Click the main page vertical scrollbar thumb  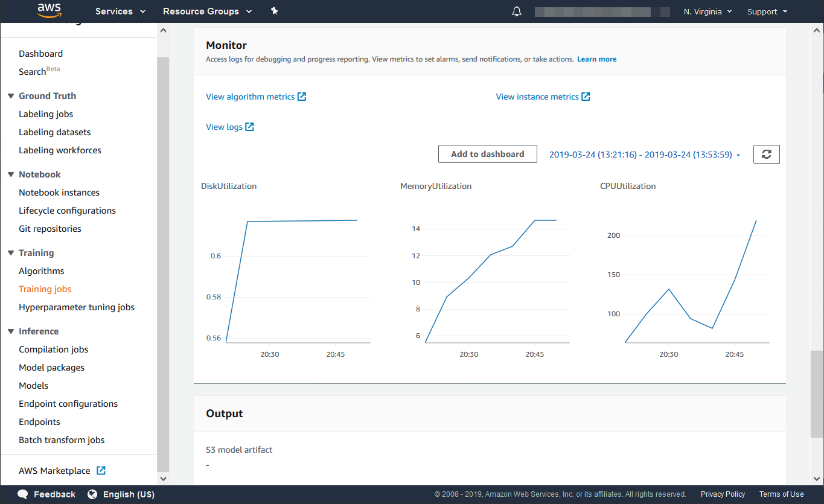tap(817, 392)
